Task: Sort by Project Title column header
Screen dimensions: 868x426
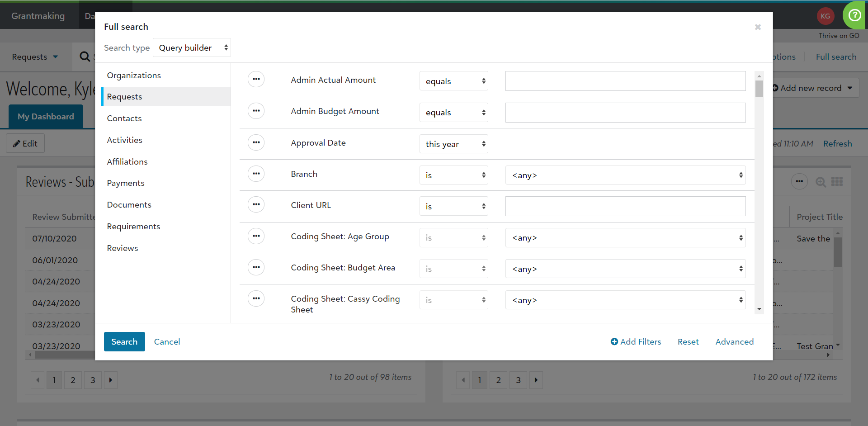Action: point(820,217)
